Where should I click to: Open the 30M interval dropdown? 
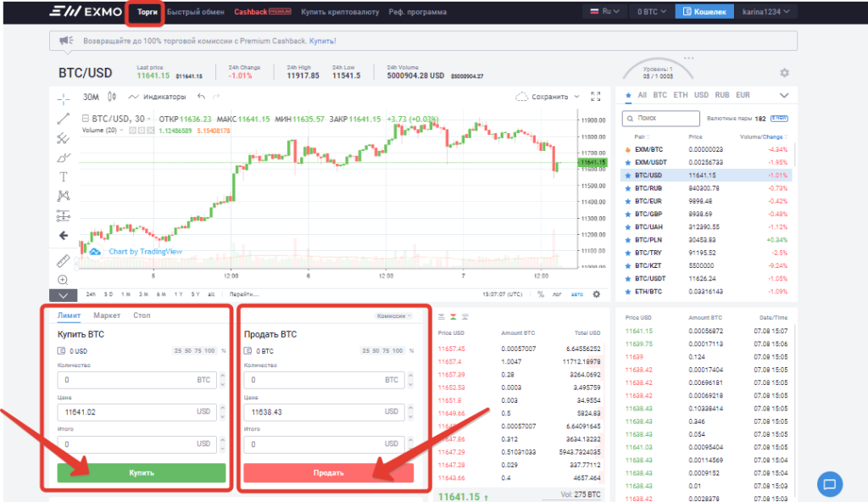91,97
